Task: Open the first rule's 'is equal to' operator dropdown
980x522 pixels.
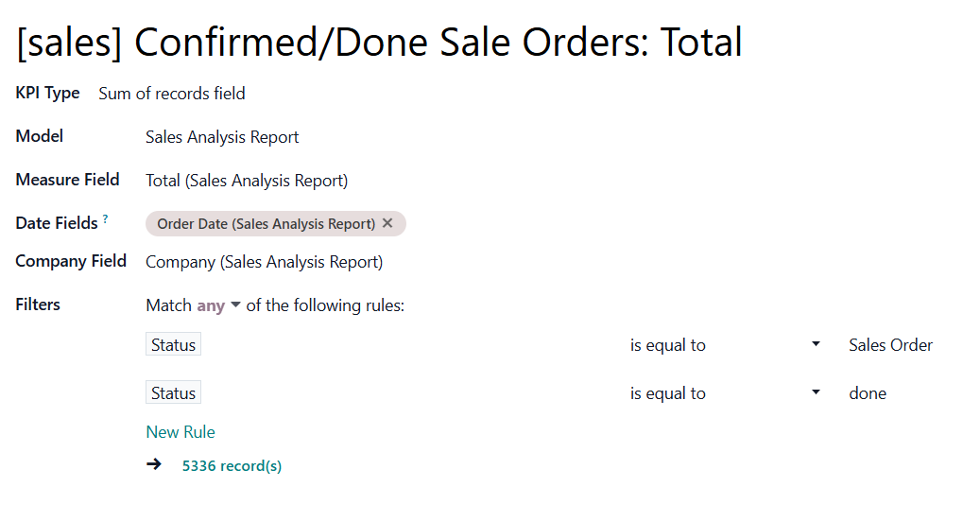Action: 725,345
